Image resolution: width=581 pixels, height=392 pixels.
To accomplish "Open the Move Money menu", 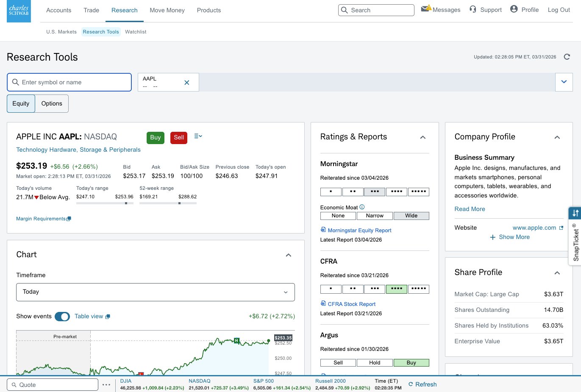I will pyautogui.click(x=167, y=10).
